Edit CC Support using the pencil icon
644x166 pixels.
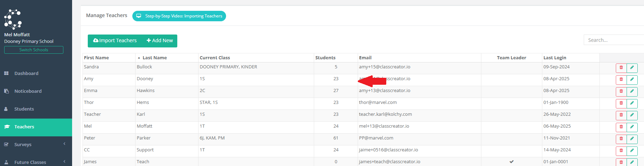pos(632,151)
